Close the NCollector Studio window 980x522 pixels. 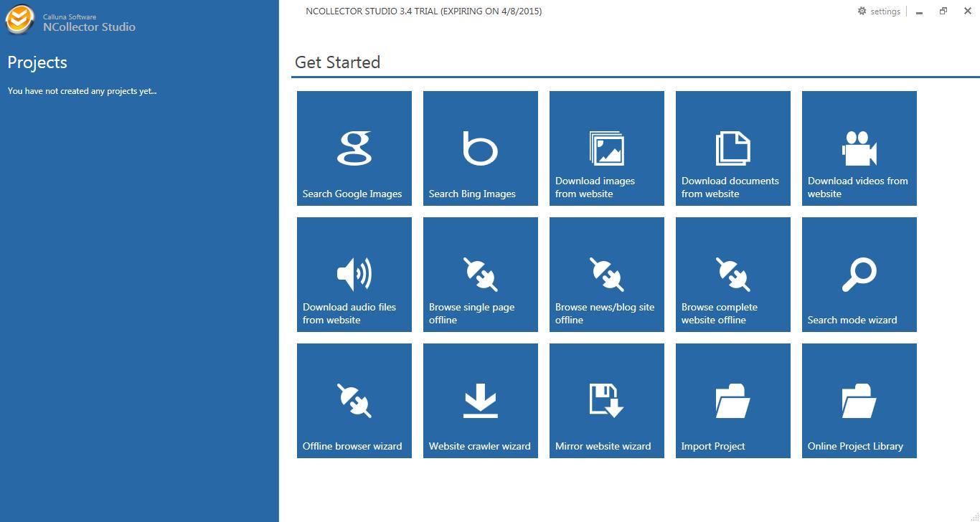point(967,11)
